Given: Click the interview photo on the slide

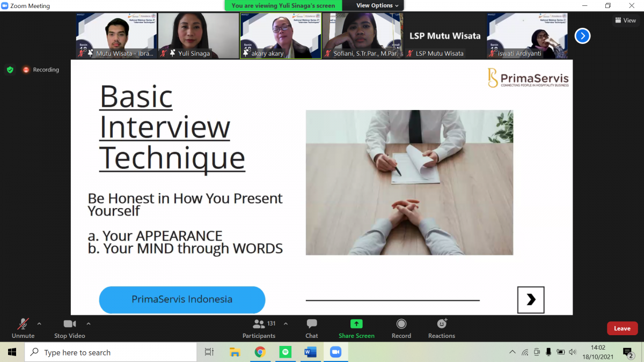Looking at the screenshot, I should [409, 182].
